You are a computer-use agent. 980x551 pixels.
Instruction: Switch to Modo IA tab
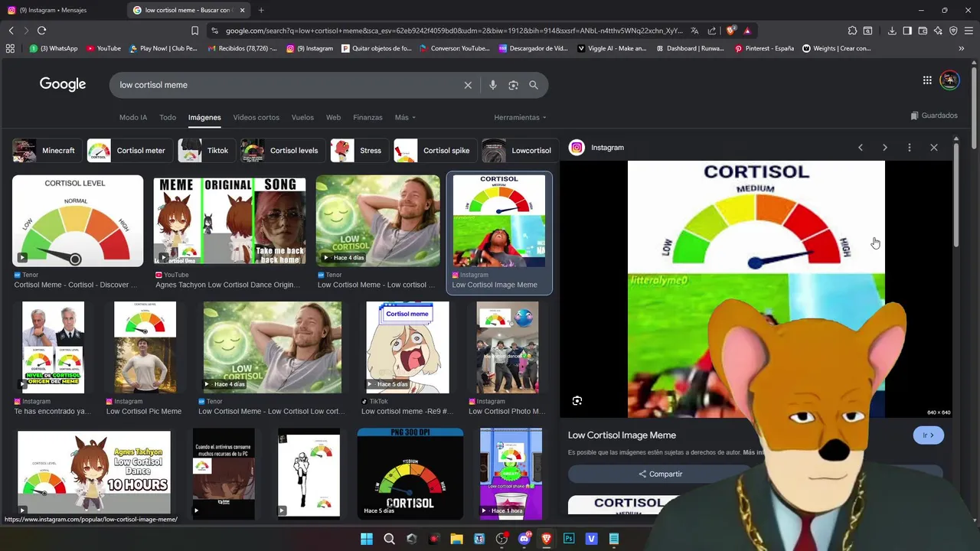(133, 117)
